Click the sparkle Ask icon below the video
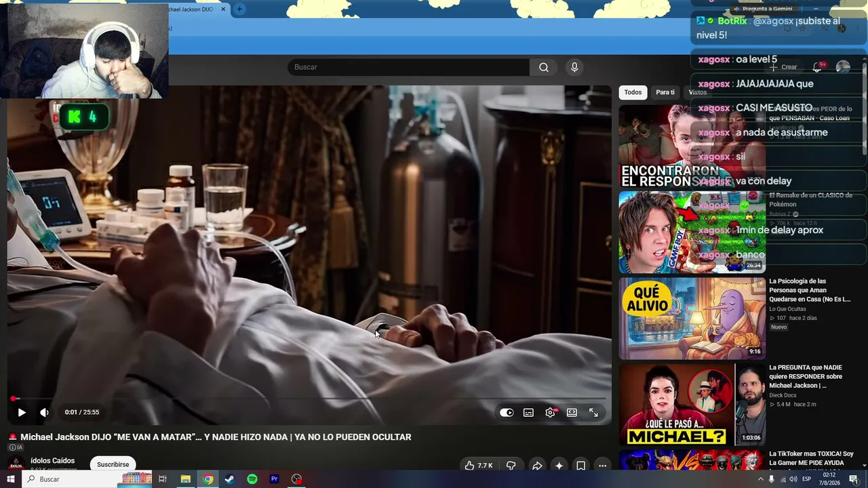The height and width of the screenshot is (488, 868). (x=559, y=466)
